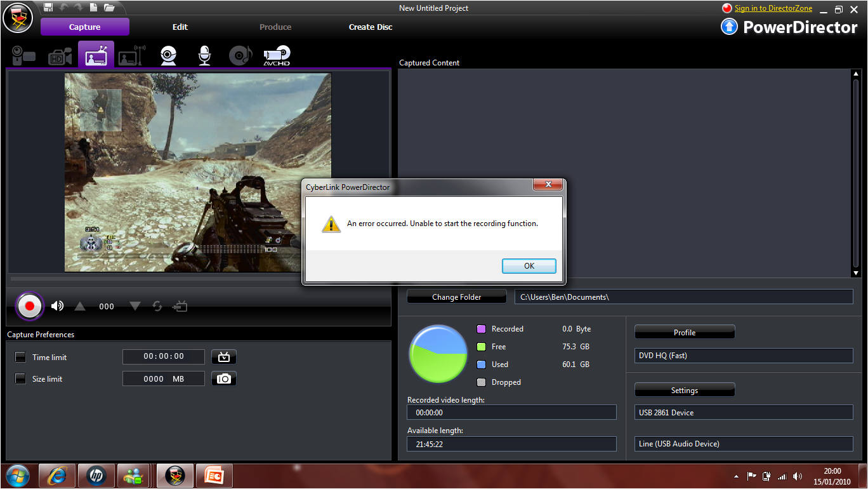Viewport: 868px width, 489px height.
Task: Click the channel number 000
Action: tap(107, 307)
